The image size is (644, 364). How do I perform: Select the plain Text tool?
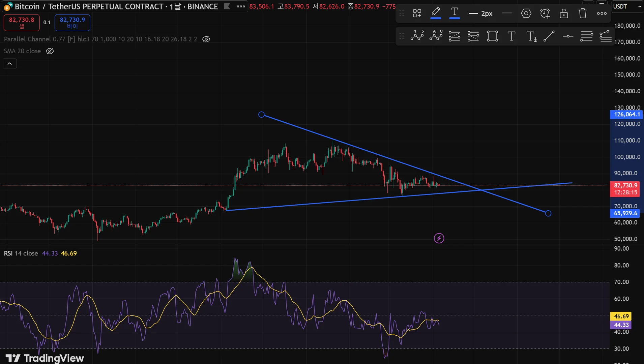click(511, 36)
